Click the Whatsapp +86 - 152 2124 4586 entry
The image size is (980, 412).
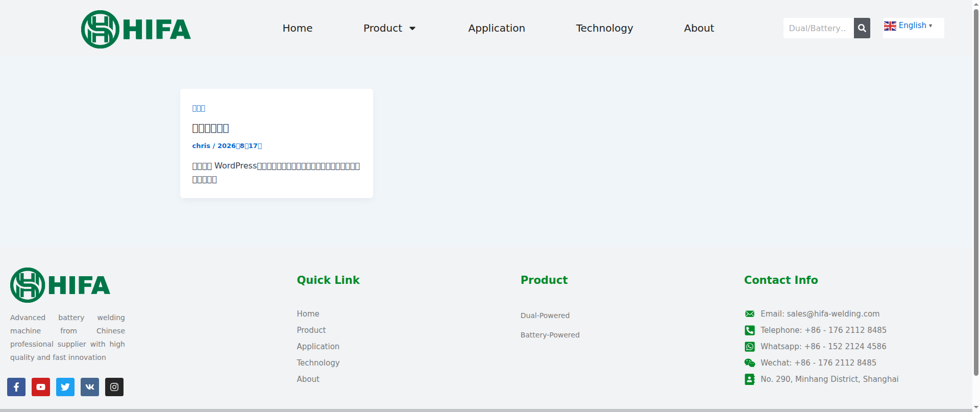(x=823, y=346)
